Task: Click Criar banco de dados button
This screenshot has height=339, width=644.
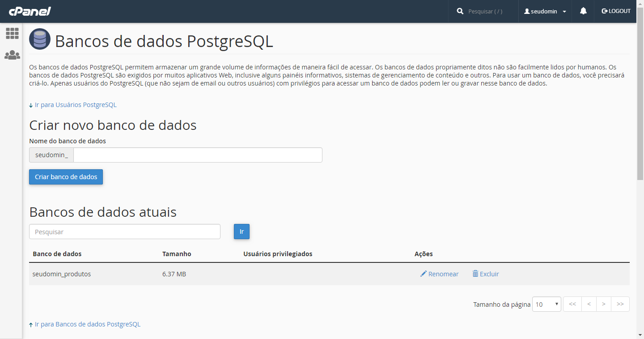Action: pos(66,177)
